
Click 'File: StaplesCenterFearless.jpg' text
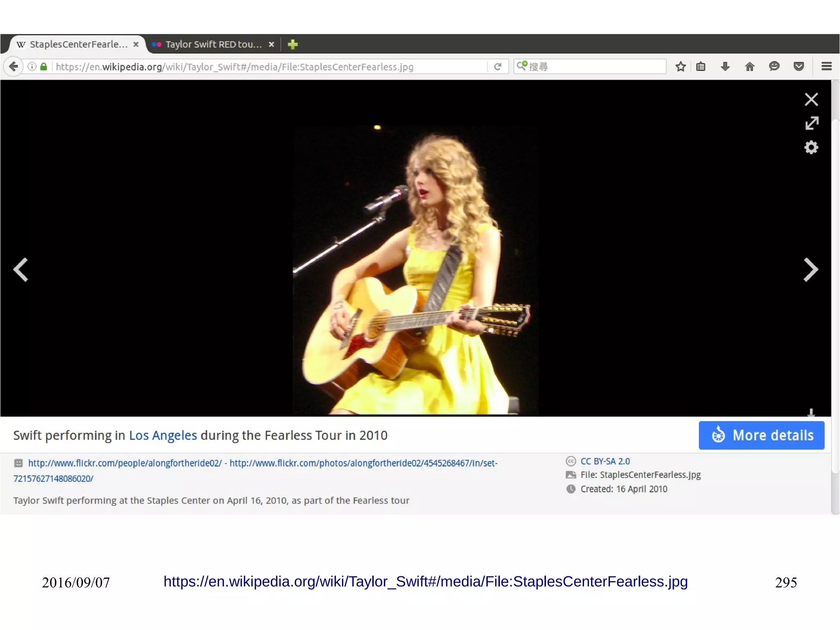640,475
